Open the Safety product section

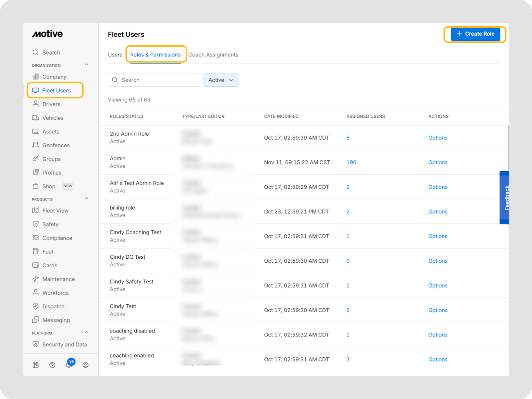tap(50, 224)
